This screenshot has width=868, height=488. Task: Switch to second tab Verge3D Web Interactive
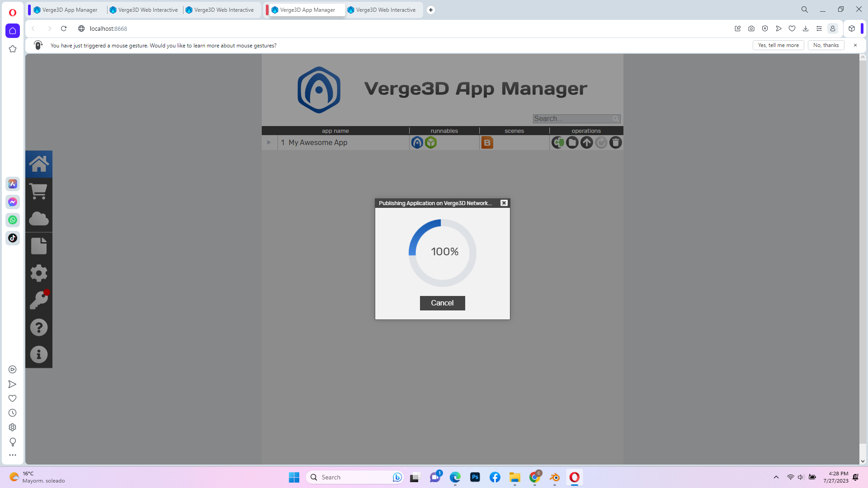click(144, 9)
